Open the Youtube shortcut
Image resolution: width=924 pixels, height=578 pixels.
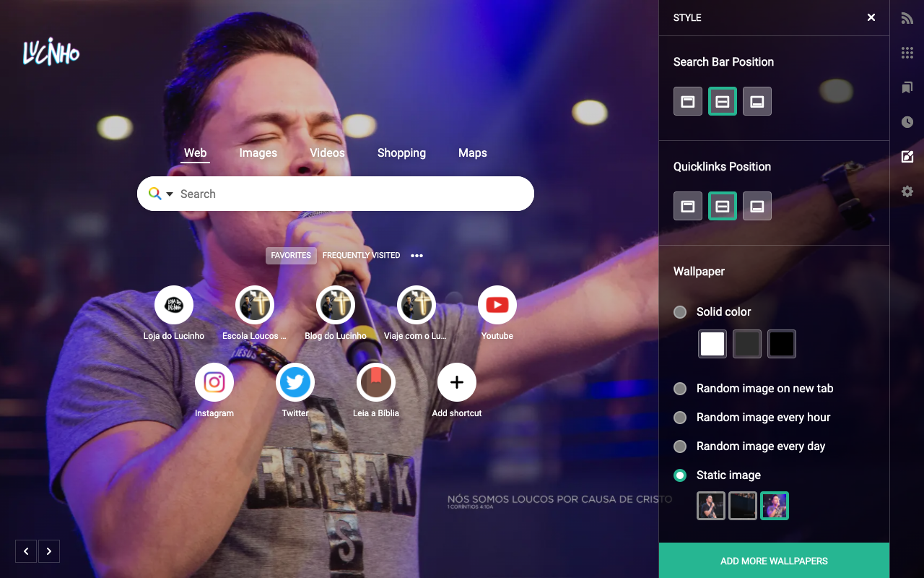point(497,305)
